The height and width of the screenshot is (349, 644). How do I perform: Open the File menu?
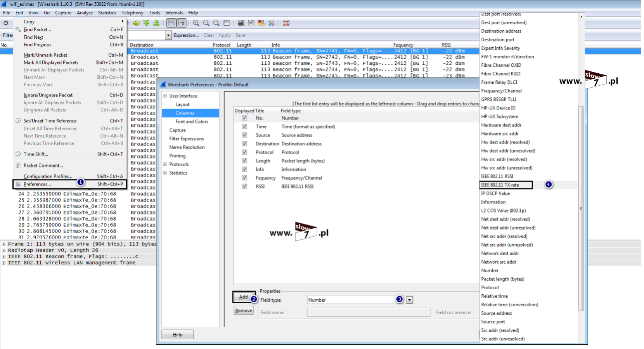pyautogui.click(x=7, y=13)
